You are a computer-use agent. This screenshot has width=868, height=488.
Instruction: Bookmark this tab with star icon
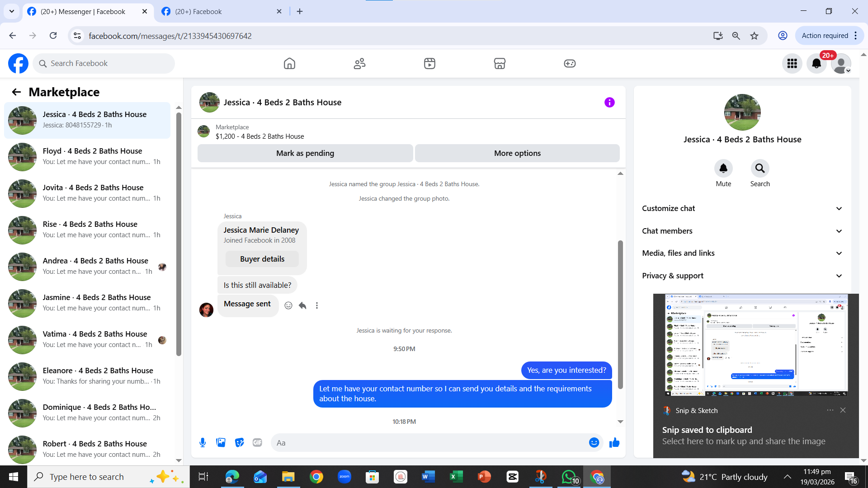[754, 36]
